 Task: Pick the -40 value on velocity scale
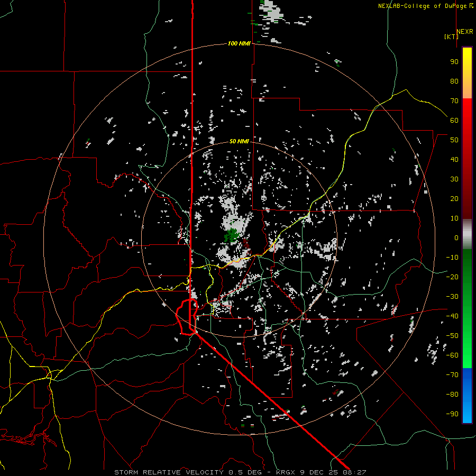[452, 316]
